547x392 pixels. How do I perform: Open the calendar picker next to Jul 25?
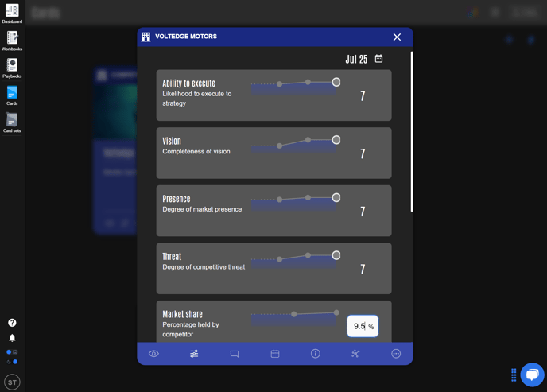(378, 59)
